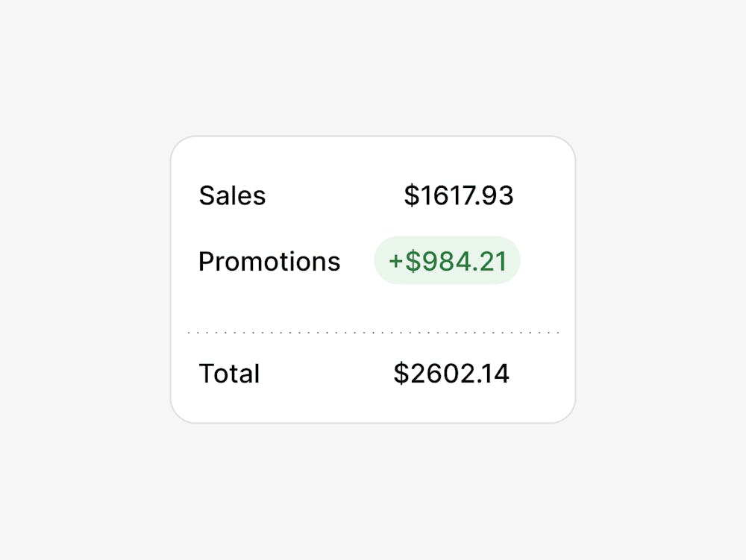Click the plus sign in the promotions badge

(x=396, y=262)
